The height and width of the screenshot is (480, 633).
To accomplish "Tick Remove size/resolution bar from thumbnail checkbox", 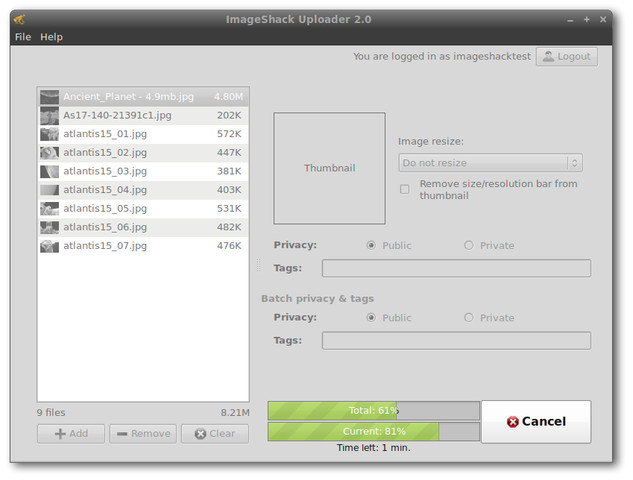I will point(405,189).
